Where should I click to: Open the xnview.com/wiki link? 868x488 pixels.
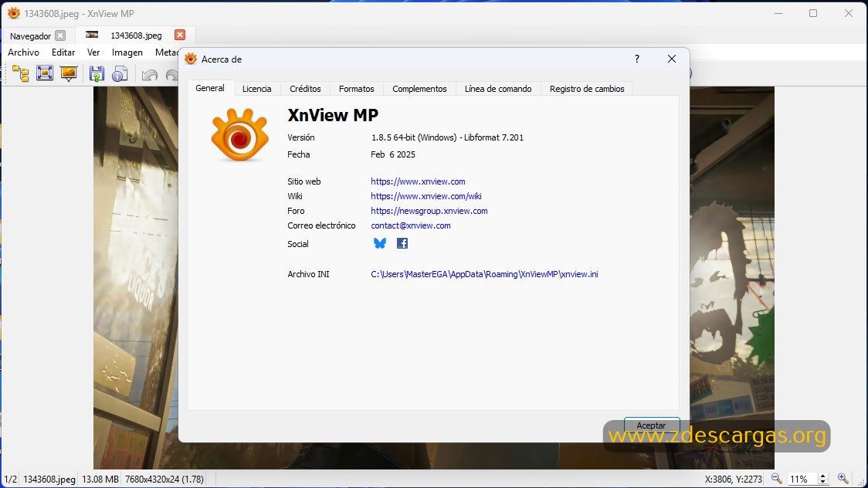click(426, 196)
